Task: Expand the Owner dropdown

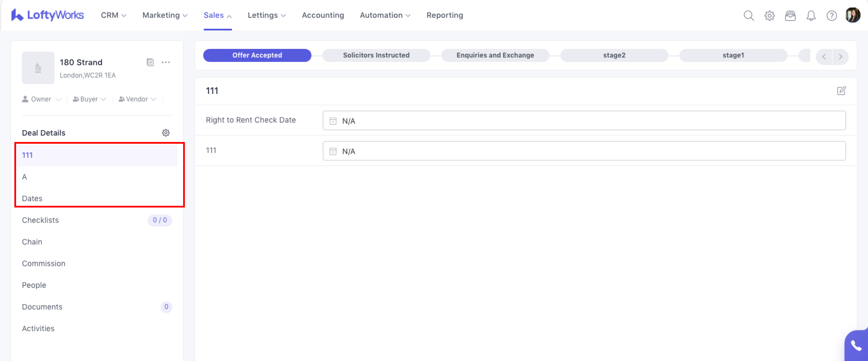Action: (x=41, y=99)
